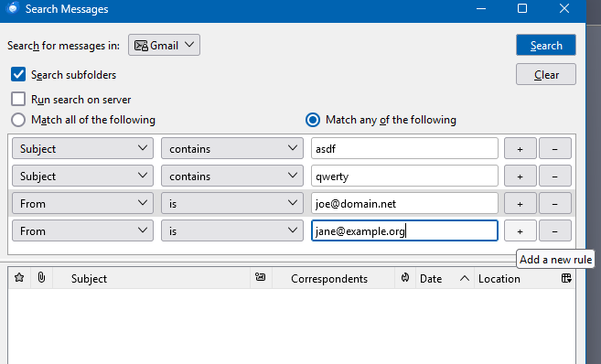Click the jane@example.org text field
The image size is (601, 364).
[x=404, y=230]
